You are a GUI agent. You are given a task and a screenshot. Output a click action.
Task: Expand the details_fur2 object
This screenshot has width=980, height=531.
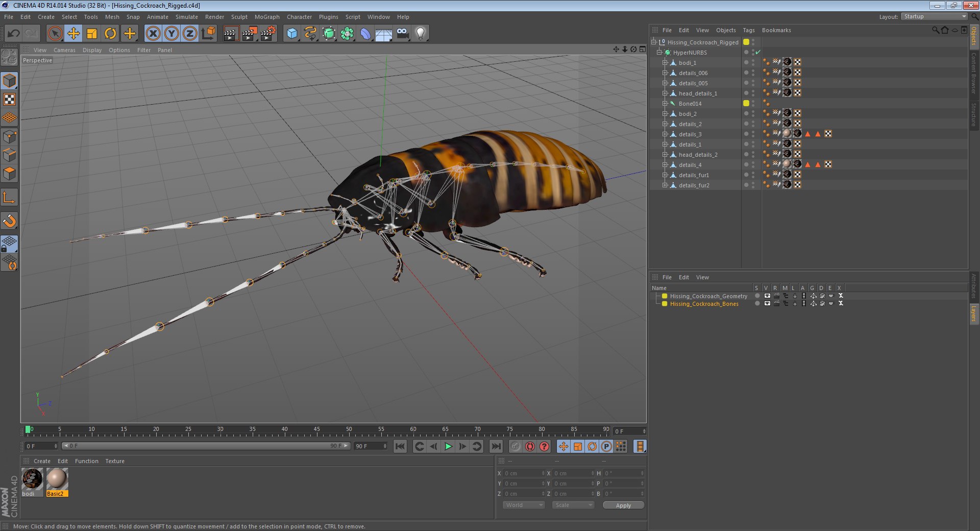(x=665, y=185)
